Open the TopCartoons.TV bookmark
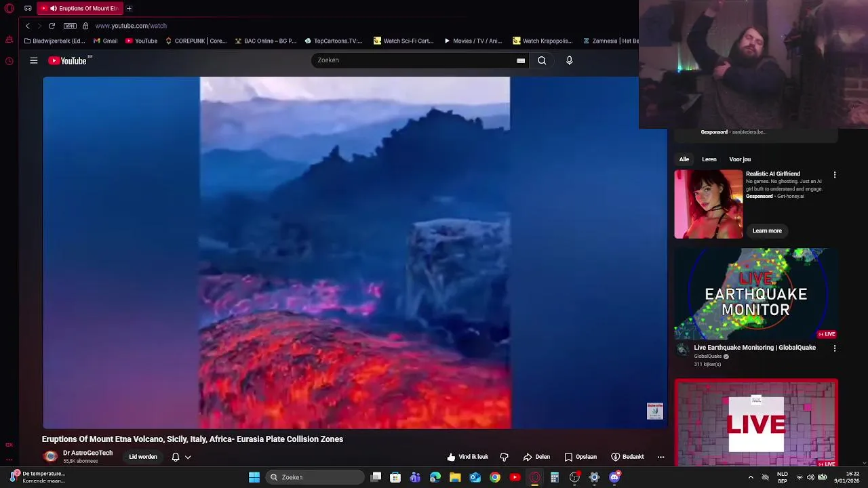Viewport: 868px width, 488px height. pos(334,41)
